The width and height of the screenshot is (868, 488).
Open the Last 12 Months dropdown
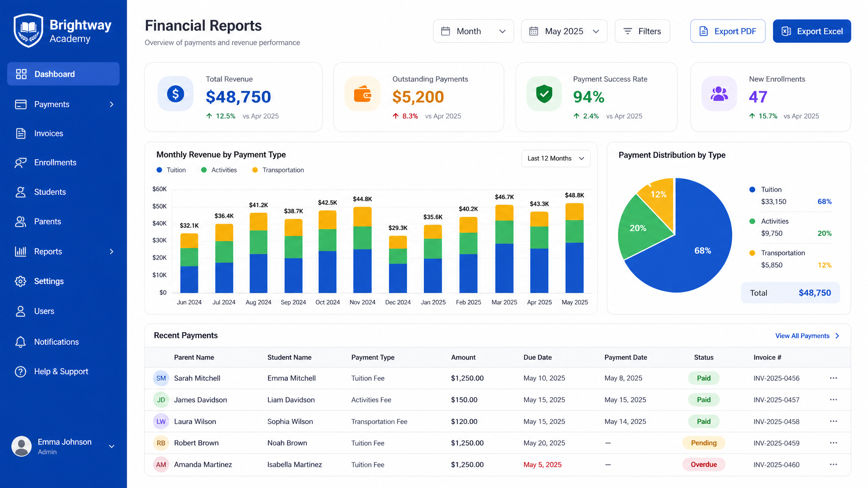[x=556, y=158]
